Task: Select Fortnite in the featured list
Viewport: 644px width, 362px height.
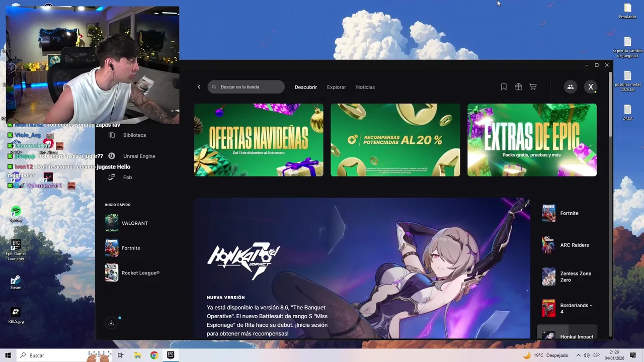Action: tap(567, 213)
